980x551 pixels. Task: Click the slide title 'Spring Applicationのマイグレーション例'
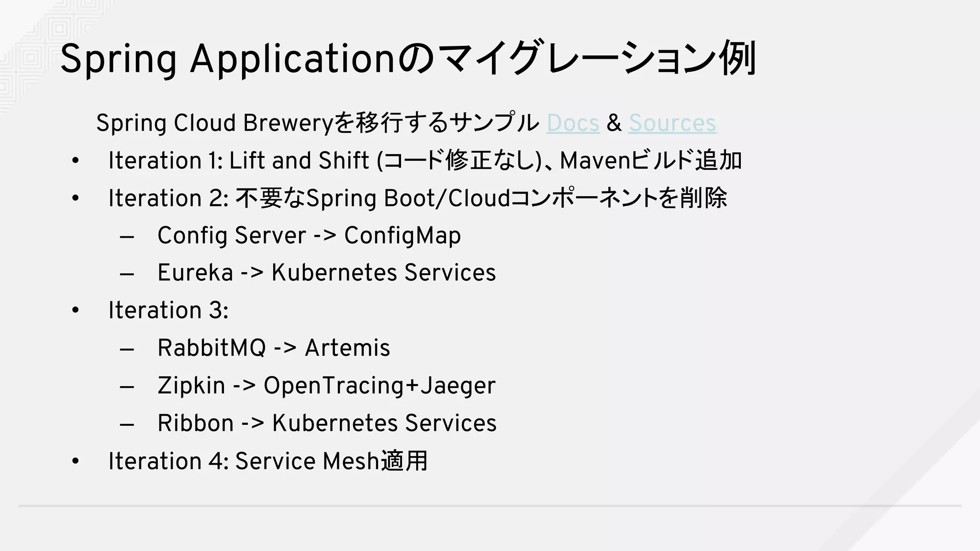[x=408, y=59]
